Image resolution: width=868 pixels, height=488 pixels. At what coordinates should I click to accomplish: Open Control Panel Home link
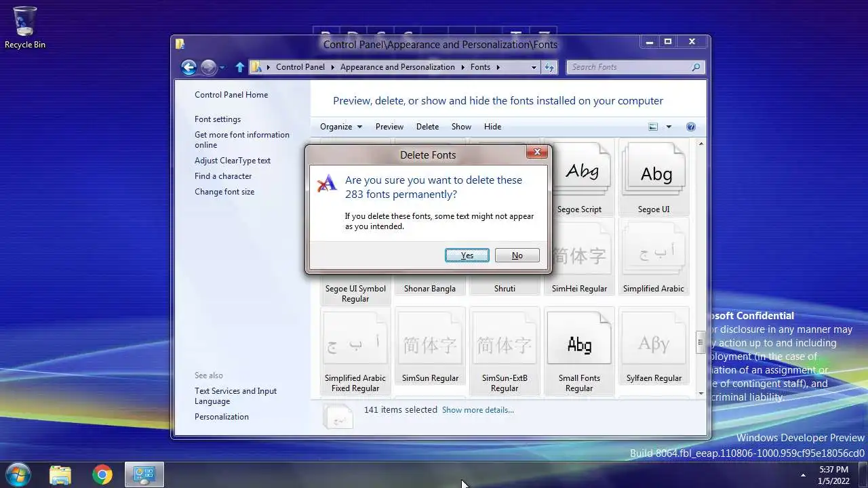(x=231, y=95)
